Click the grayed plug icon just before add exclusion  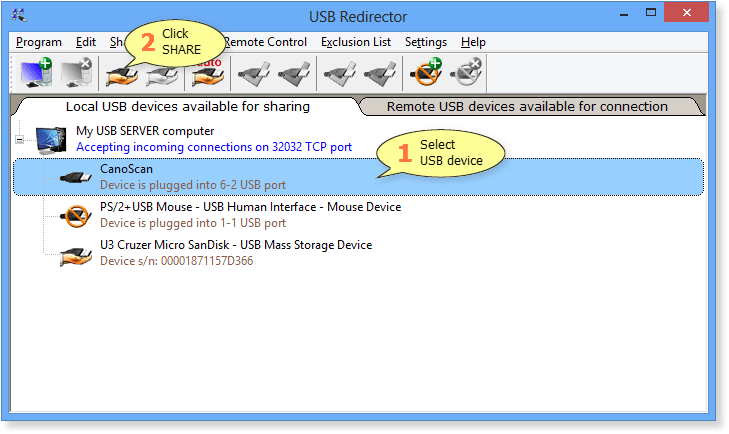pyautogui.click(x=380, y=73)
